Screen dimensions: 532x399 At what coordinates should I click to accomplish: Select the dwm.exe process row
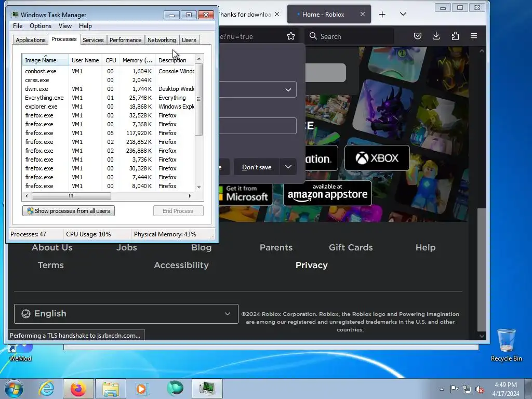point(109,89)
